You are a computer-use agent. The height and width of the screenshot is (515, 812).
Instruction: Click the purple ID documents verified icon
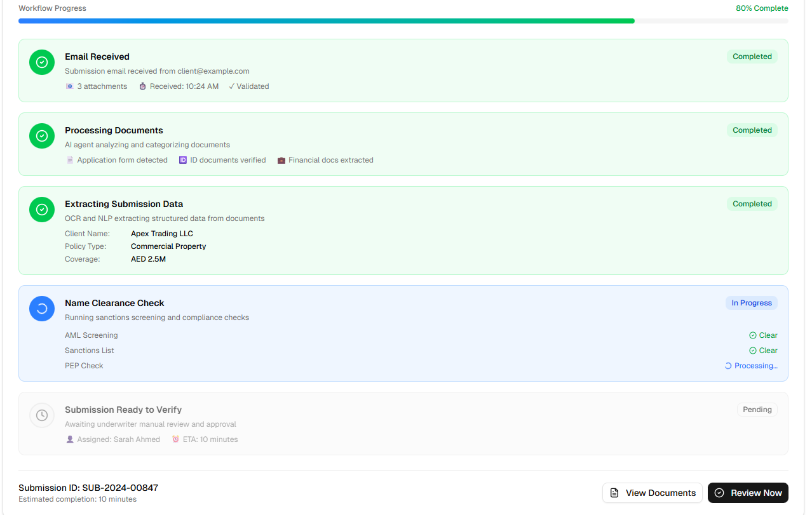(x=184, y=159)
